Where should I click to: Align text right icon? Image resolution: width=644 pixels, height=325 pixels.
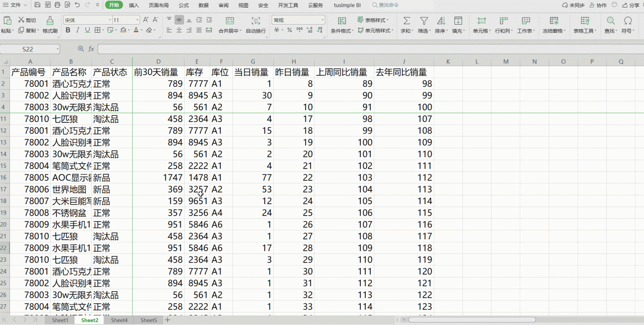tap(189, 30)
